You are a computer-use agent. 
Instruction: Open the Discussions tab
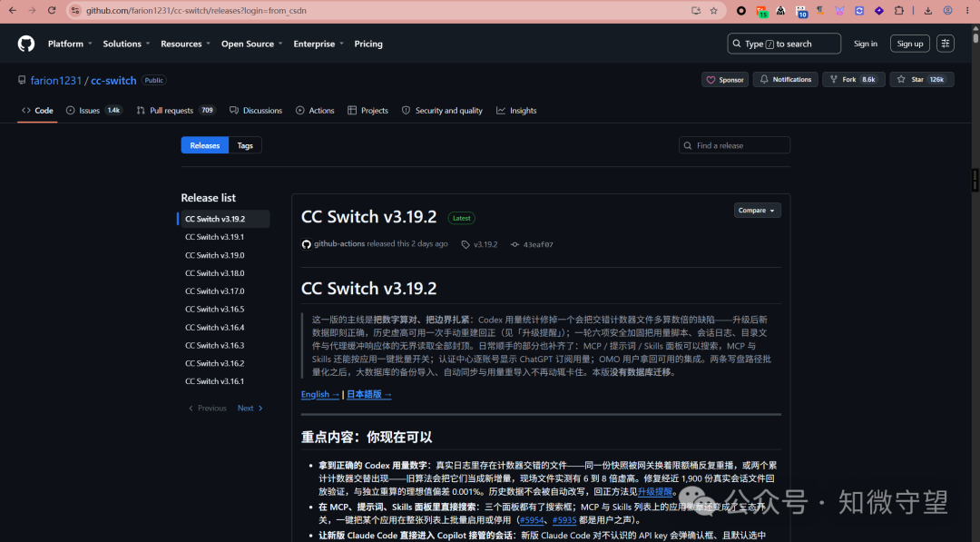[x=256, y=111]
